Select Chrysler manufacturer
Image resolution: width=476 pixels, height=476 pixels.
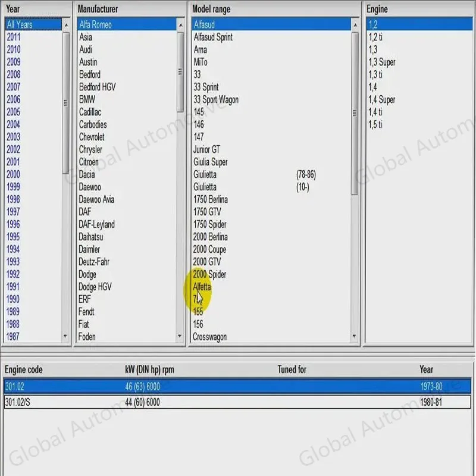(x=90, y=149)
